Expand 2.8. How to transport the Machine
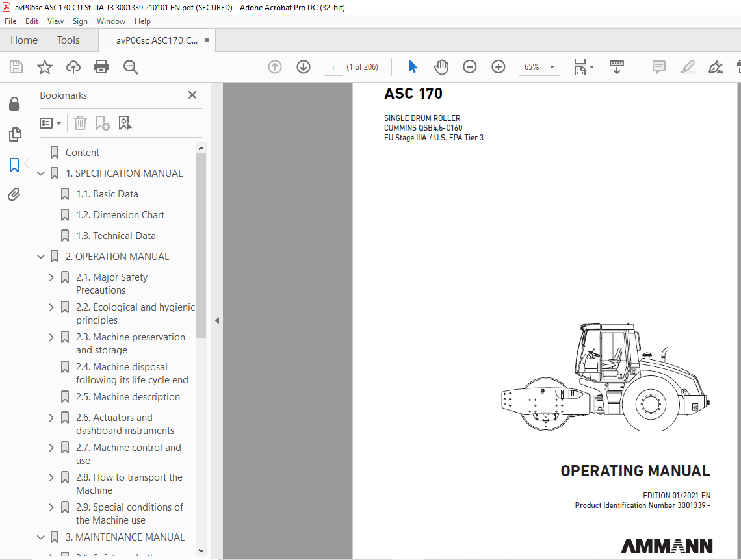Viewport: 741px width, 560px height. click(x=51, y=478)
